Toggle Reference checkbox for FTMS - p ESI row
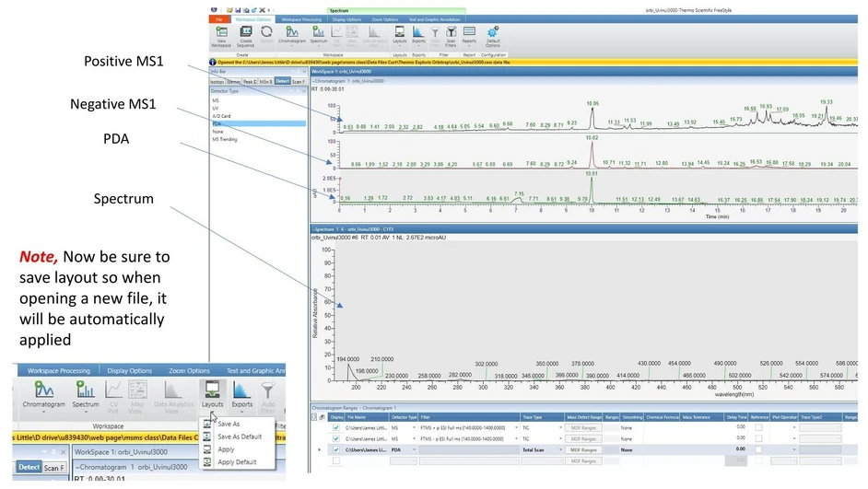The width and height of the screenshot is (868, 489). [758, 438]
